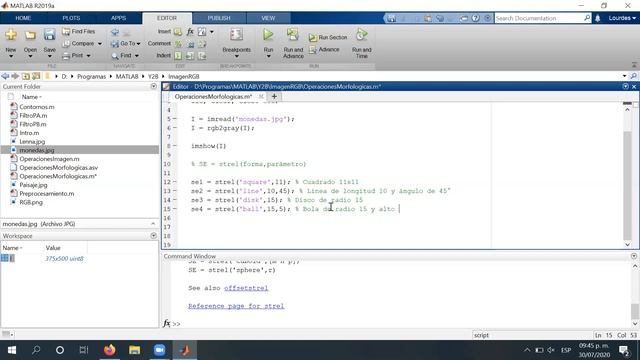Open the Lourdes account dropdown
640x360 pixels.
pos(622,18)
